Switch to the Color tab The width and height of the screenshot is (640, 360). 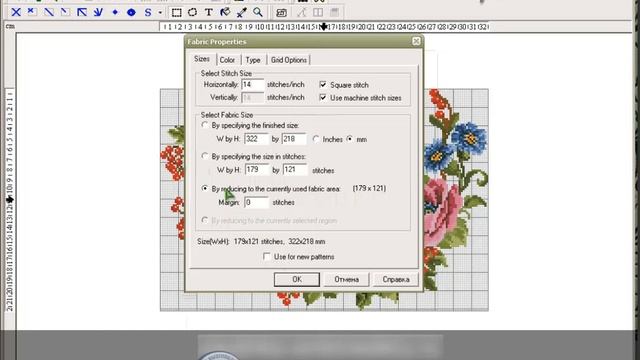pos(227,60)
